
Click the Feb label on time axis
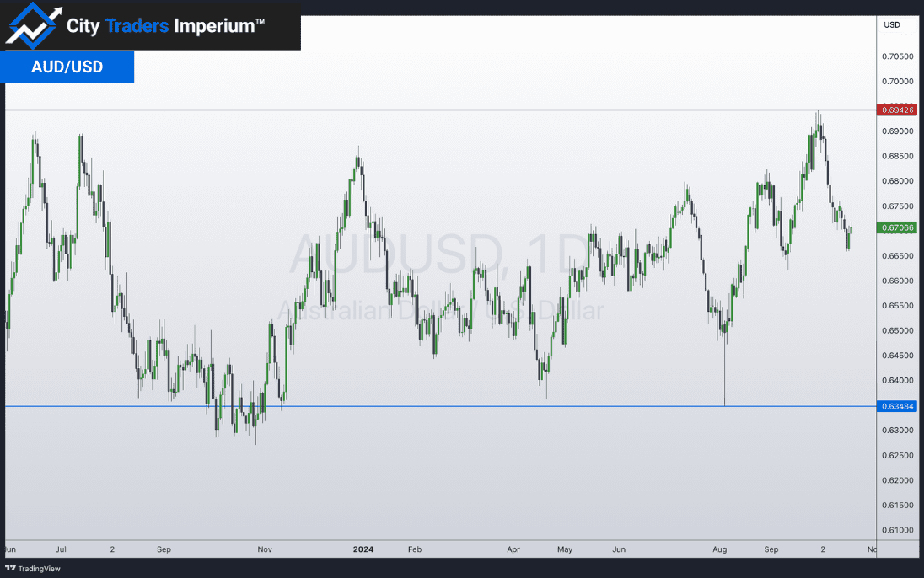(x=415, y=549)
